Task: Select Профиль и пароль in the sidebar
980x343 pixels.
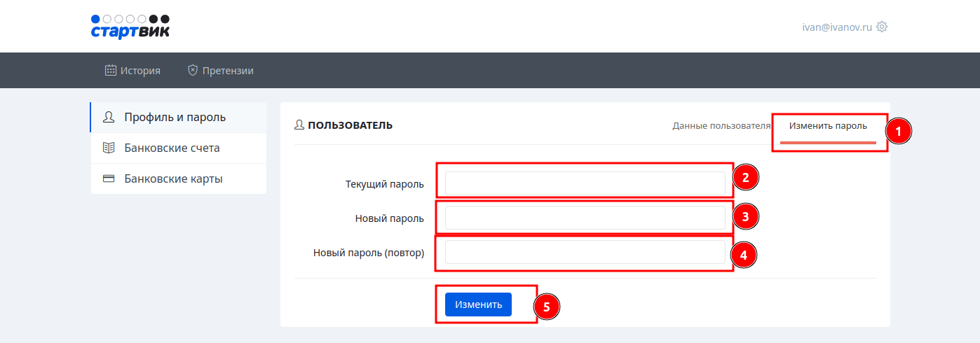Action: pyautogui.click(x=175, y=117)
